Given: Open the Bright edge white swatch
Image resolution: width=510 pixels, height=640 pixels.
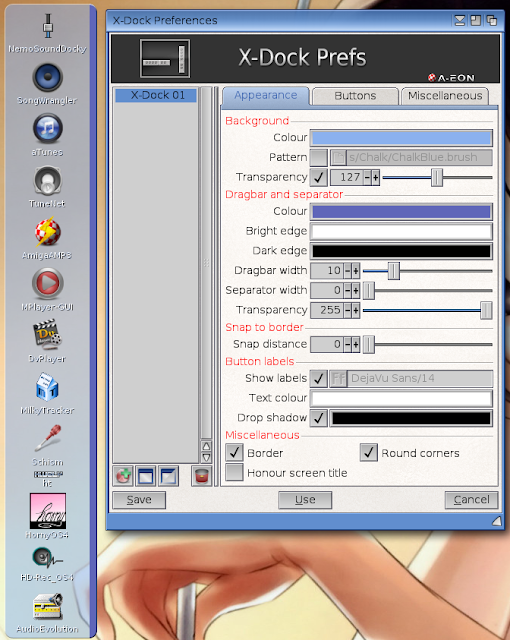Looking at the screenshot, I should click(x=401, y=231).
